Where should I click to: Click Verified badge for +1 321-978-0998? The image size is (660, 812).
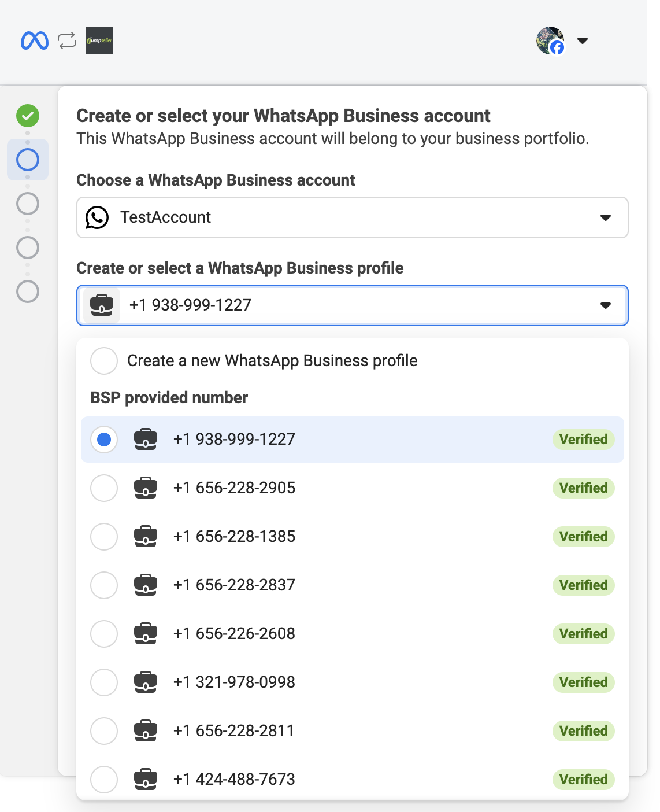[584, 682]
